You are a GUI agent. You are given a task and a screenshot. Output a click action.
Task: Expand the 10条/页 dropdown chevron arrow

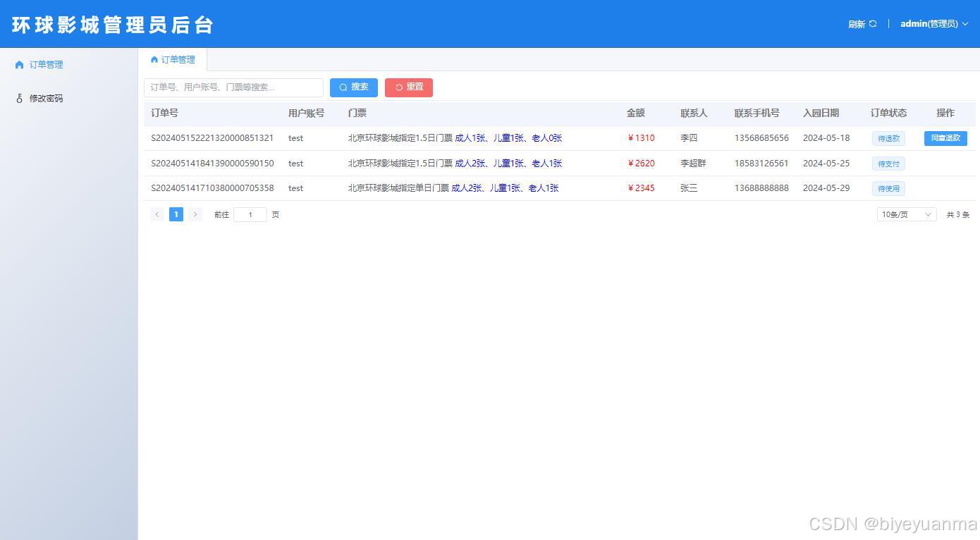[929, 214]
